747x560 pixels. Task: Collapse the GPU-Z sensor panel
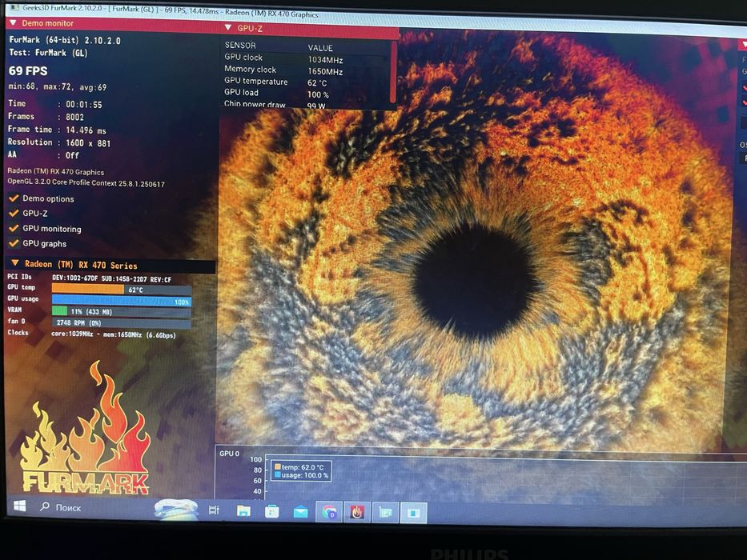click(227, 28)
